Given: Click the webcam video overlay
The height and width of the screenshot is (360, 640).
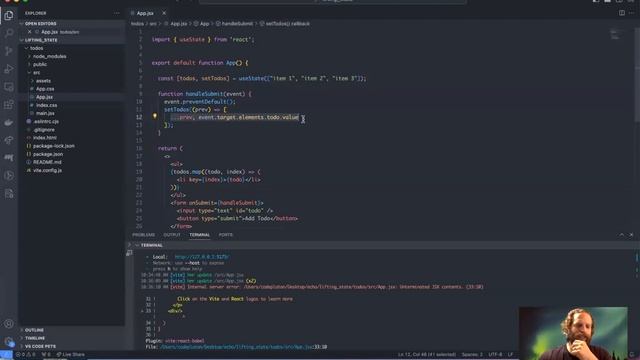Looking at the screenshot, I should 573,333.
